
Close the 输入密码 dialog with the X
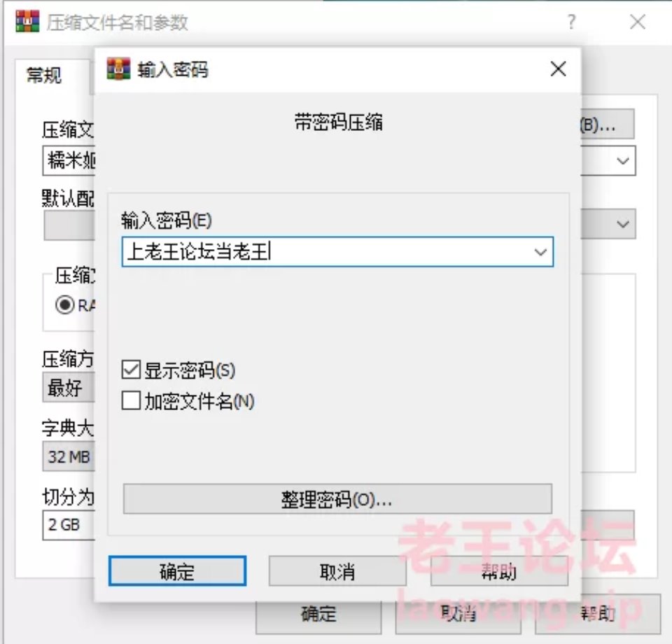click(x=558, y=69)
